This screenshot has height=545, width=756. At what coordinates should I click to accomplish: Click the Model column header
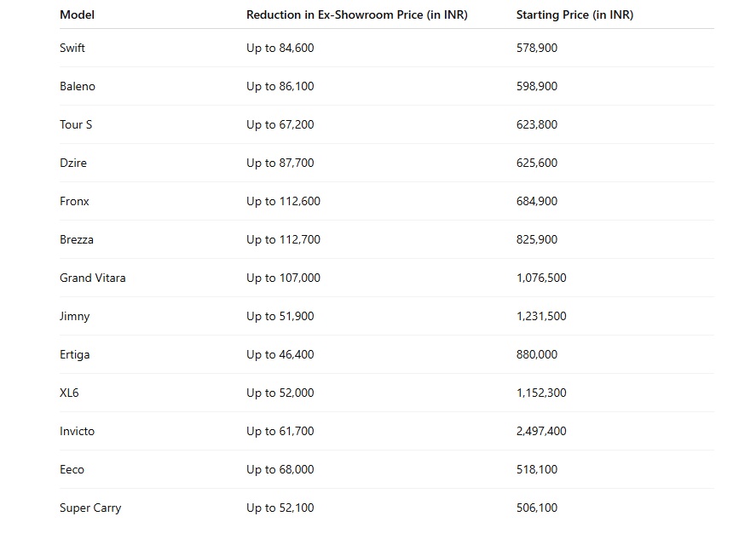(x=77, y=14)
